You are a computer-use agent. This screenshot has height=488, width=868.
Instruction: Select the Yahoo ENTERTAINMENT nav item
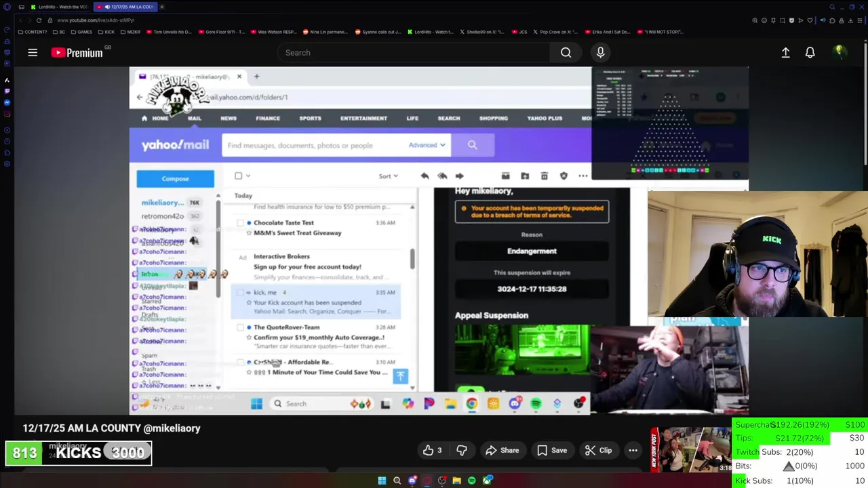pyautogui.click(x=363, y=119)
